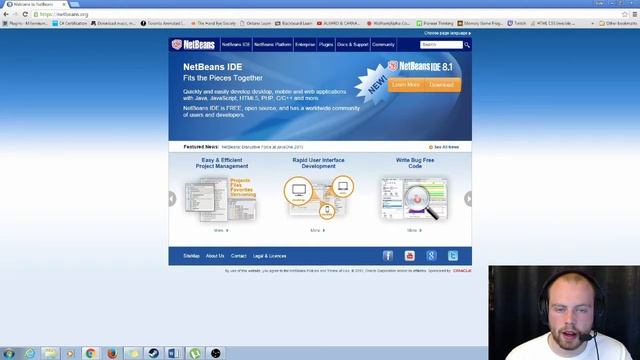Open Windows Media Player from taskbar
The width and height of the screenshot is (640, 360).
(x=70, y=353)
